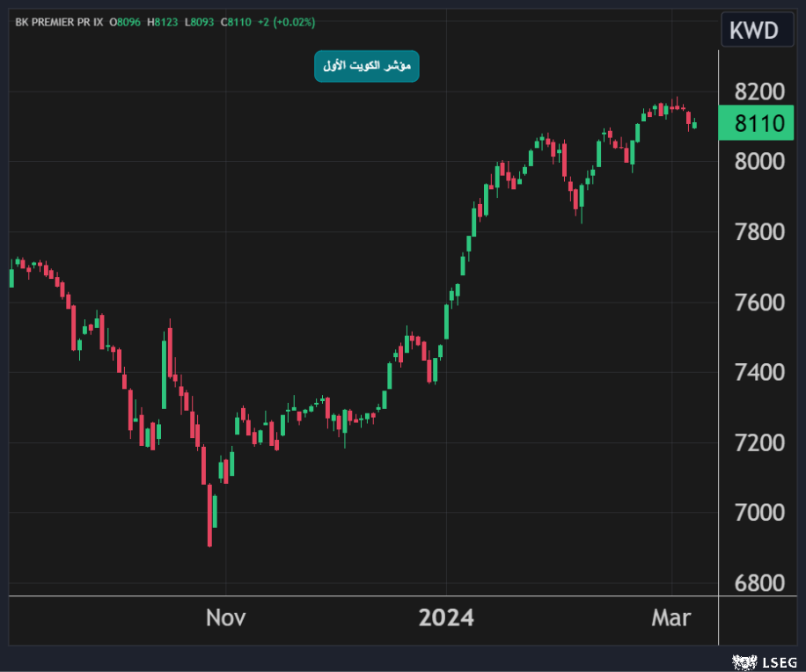Screen dimensions: 806x672
Task: Select the 6800 level on price scale
Action: click(x=758, y=583)
